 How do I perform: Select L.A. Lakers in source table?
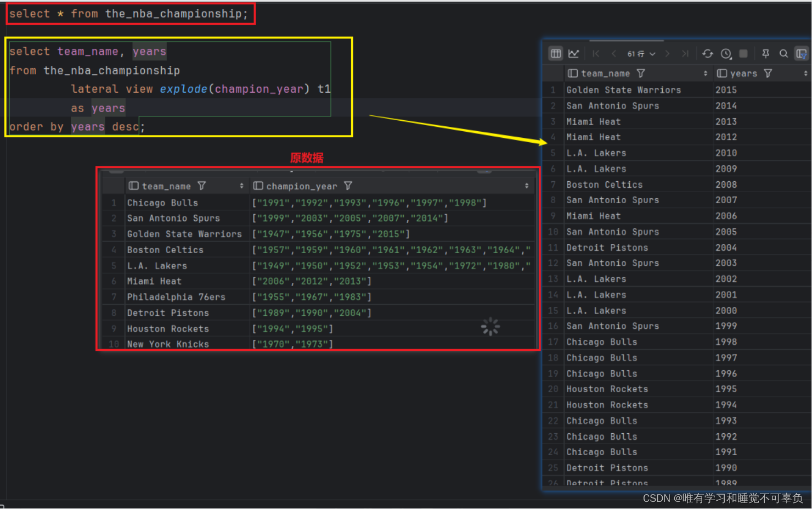pos(157,266)
